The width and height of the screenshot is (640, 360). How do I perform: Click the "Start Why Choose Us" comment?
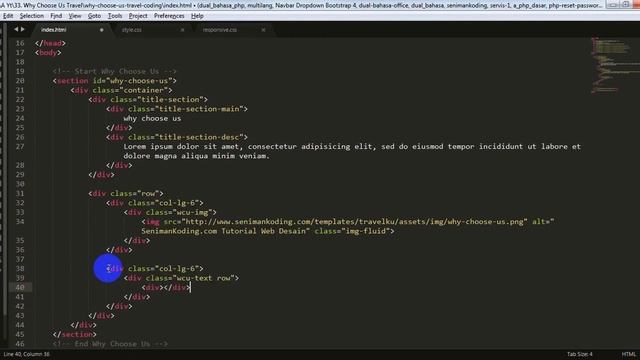tap(114, 71)
